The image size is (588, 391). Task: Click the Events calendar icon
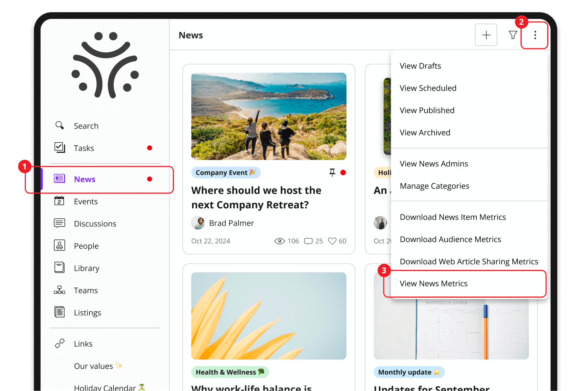point(59,201)
